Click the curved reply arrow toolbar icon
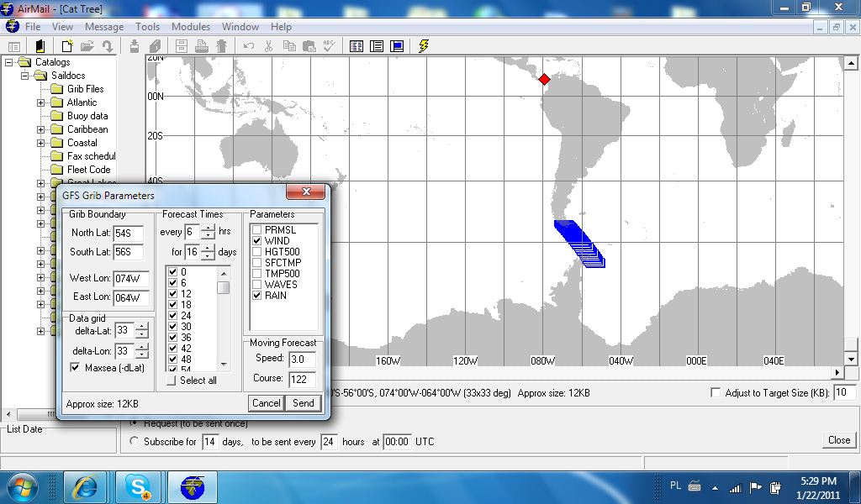Screen dimensions: 861x504 108,46
